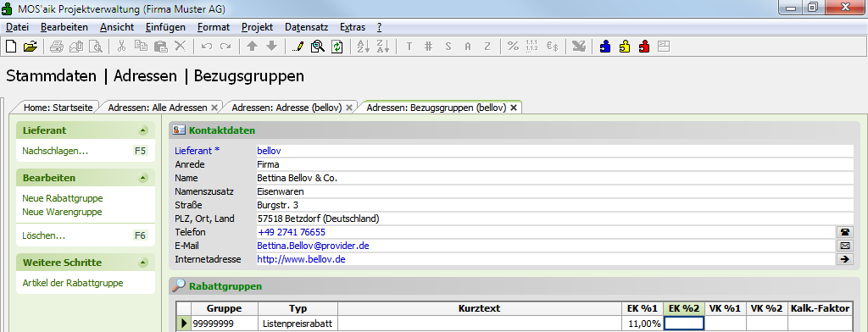Click the phone number +49 2741 76655

coord(292,232)
